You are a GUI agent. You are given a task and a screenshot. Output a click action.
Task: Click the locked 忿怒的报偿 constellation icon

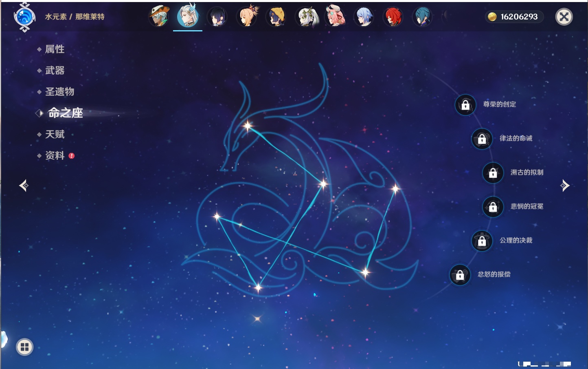[460, 275]
